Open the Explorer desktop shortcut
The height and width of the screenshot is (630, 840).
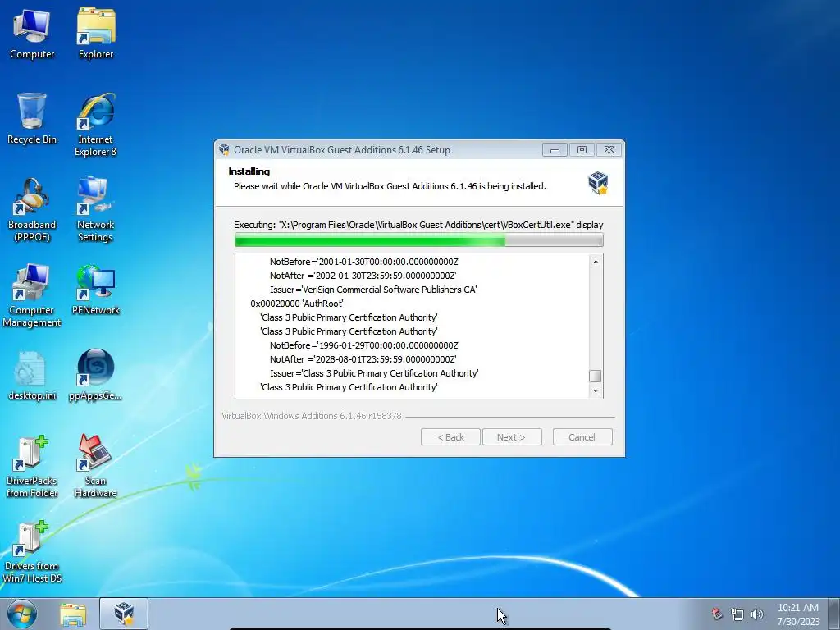[96, 33]
